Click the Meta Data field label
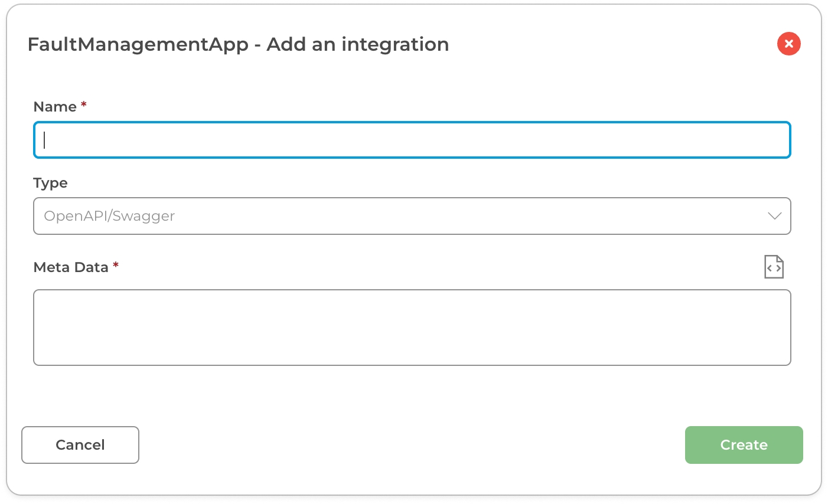Screen dimensions: 828x504 coord(71,267)
